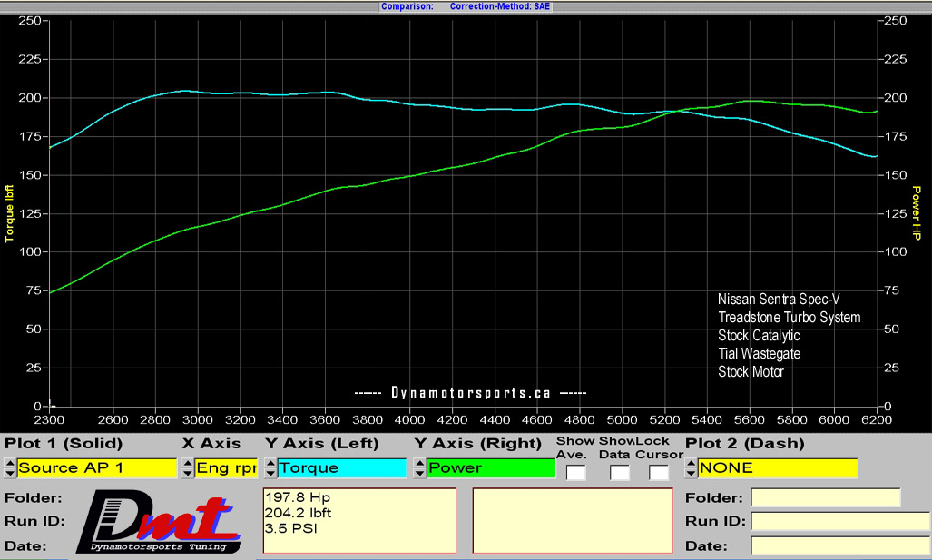Click the Y Axis Right spinner arrows
Image resolution: width=932 pixels, height=560 pixels.
coord(419,467)
